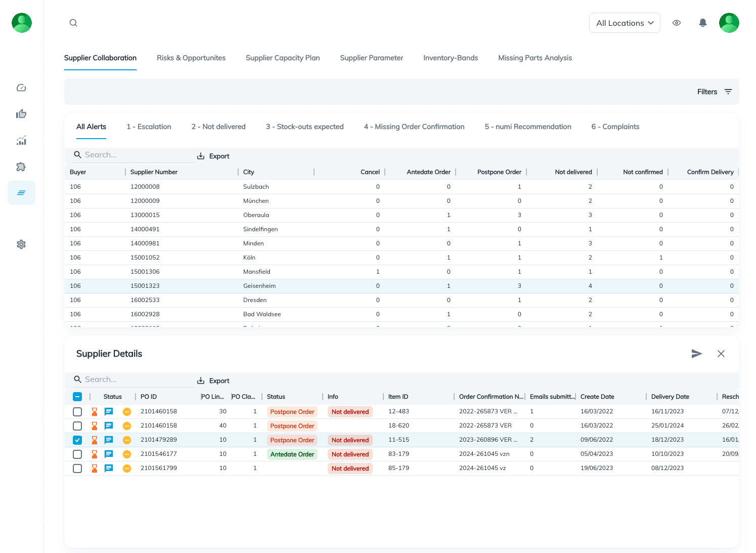Close the Supplier Details panel
The height and width of the screenshot is (553, 756).
[x=721, y=354]
